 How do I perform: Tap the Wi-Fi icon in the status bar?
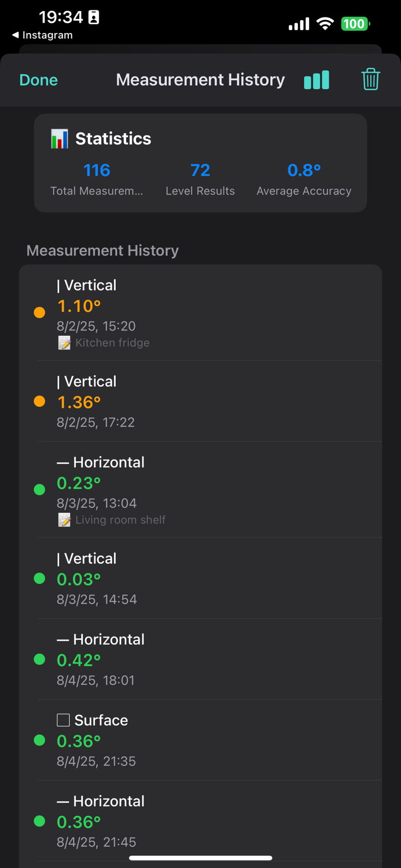[325, 24]
